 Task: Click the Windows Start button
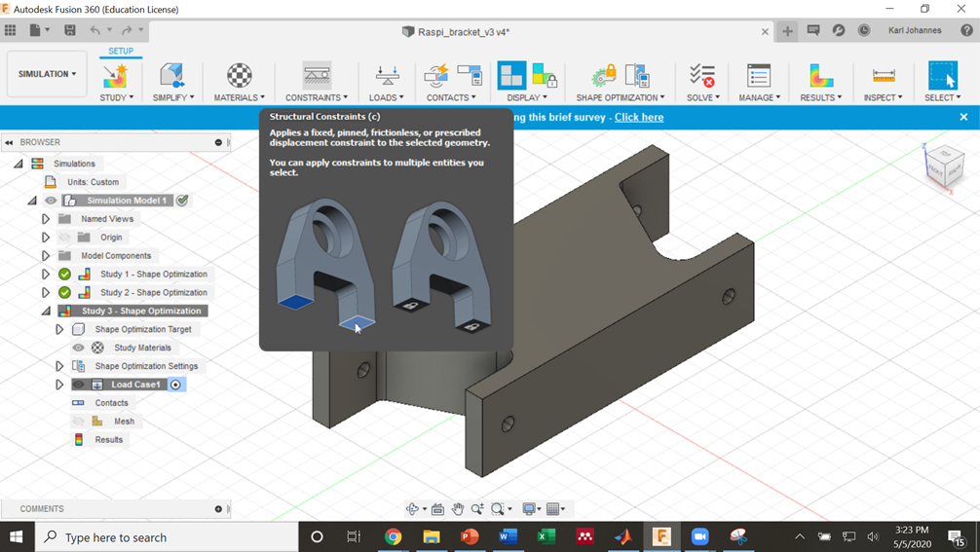pyautogui.click(x=17, y=537)
